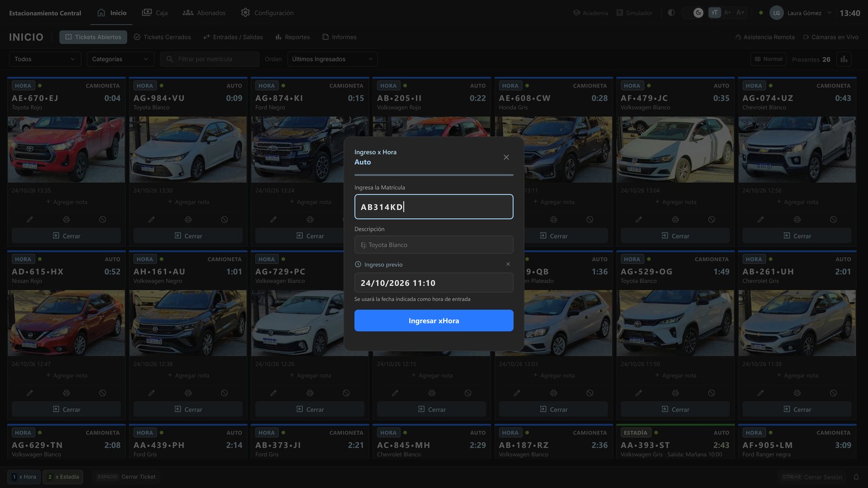This screenshot has height=488, width=868.
Task: Open the Todos filter dropdown
Action: 45,59
